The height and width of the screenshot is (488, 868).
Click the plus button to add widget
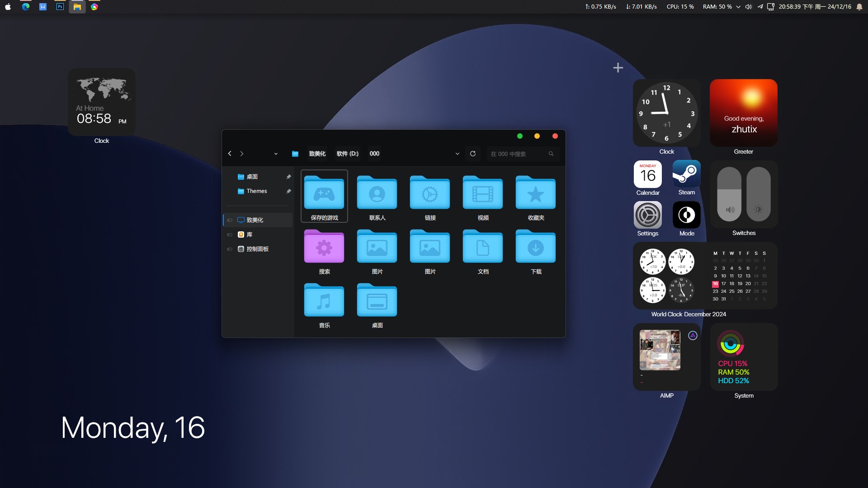point(618,68)
